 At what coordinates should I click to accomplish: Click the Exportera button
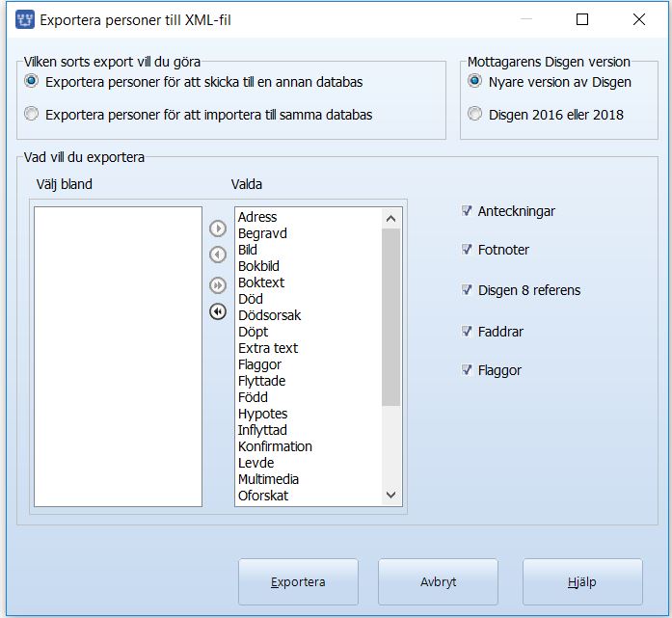click(x=298, y=581)
